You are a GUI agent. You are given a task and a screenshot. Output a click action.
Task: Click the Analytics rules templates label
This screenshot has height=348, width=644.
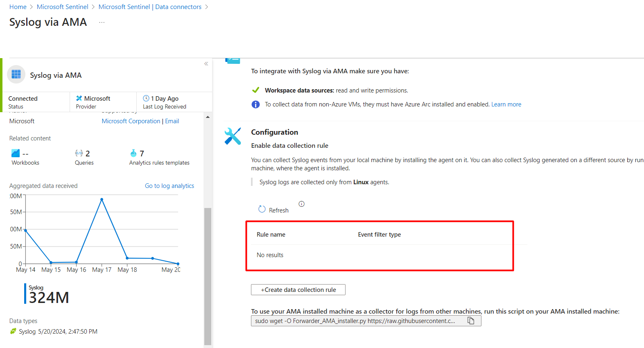pyautogui.click(x=159, y=163)
